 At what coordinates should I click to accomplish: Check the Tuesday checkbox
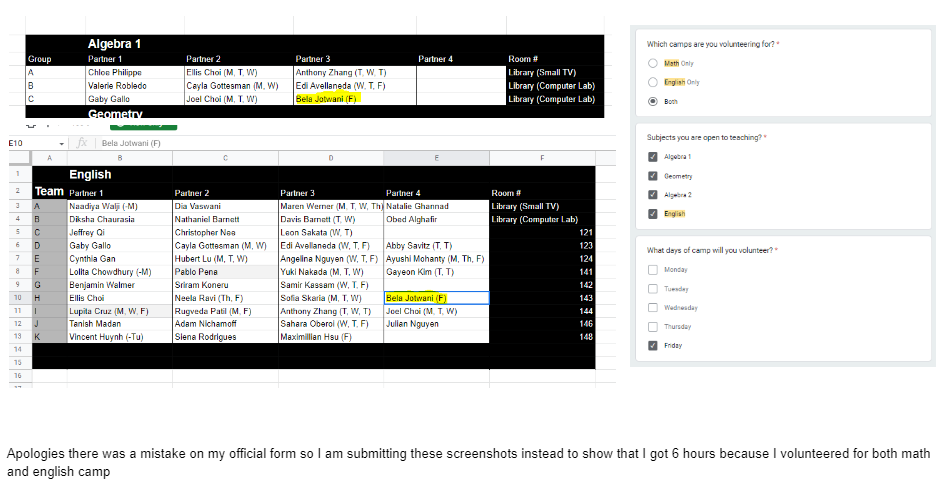click(653, 289)
